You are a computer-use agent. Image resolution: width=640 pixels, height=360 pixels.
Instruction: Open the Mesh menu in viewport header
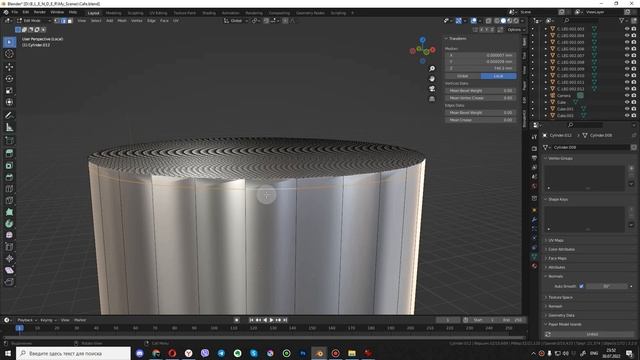click(122, 20)
